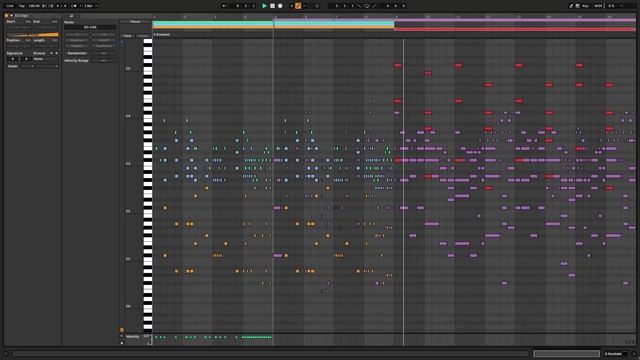640x360 pixels.
Task: Select the first teal clip bar
Action: [x=213, y=24]
